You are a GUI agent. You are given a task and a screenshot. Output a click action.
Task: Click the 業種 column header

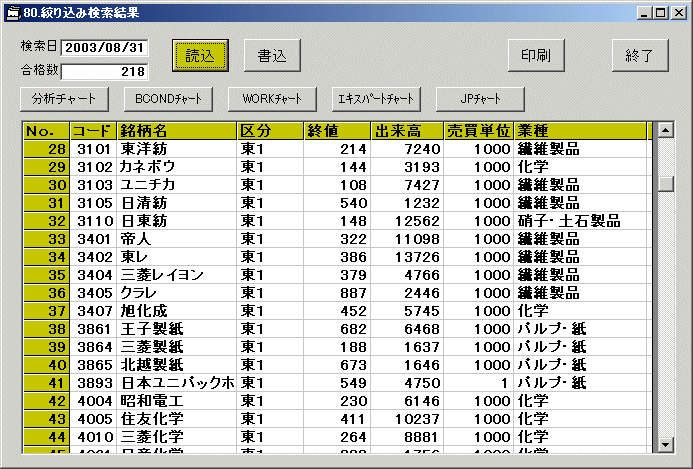580,131
